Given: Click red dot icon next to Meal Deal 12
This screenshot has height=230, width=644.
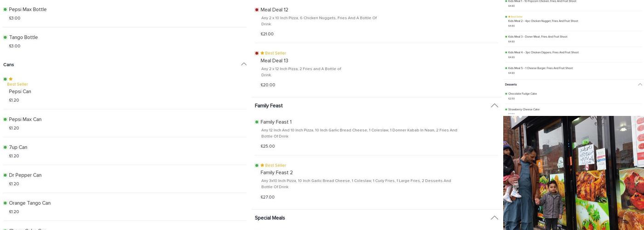Looking at the screenshot, I should click(257, 10).
